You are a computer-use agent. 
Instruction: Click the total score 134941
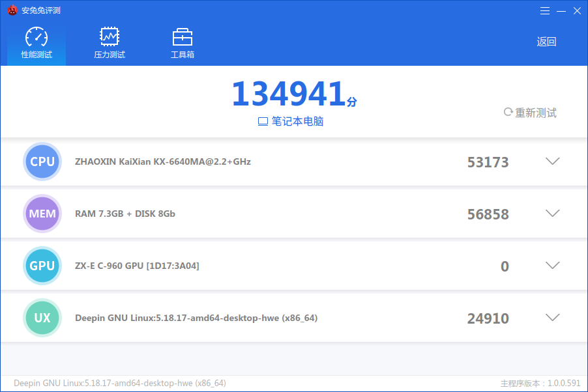coord(288,94)
